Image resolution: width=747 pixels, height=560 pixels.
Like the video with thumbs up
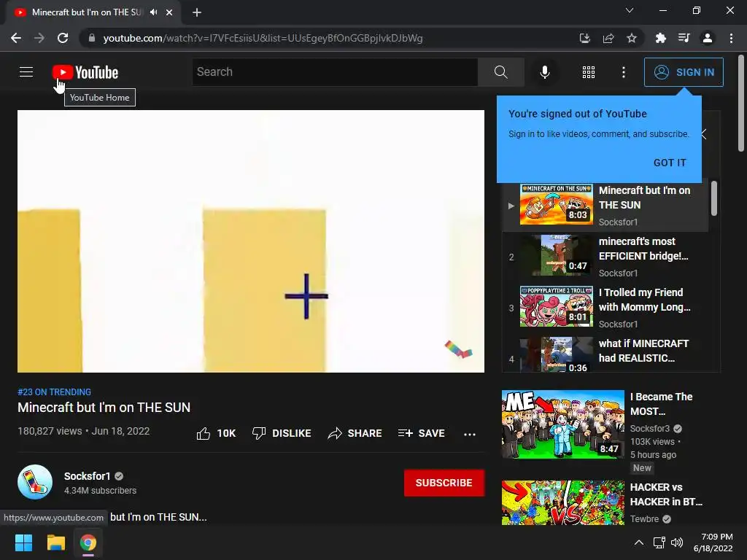tap(204, 433)
